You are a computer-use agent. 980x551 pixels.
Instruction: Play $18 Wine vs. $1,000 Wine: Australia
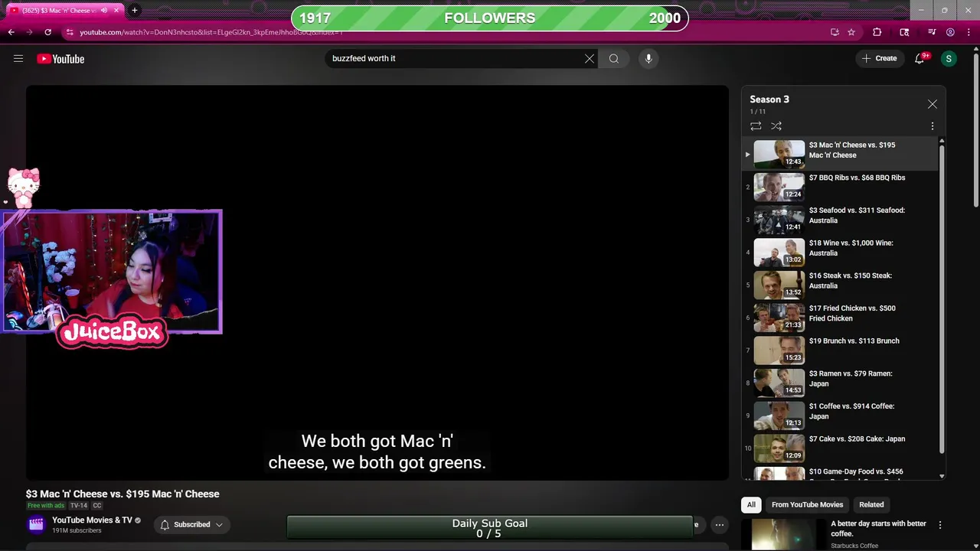pyautogui.click(x=839, y=252)
